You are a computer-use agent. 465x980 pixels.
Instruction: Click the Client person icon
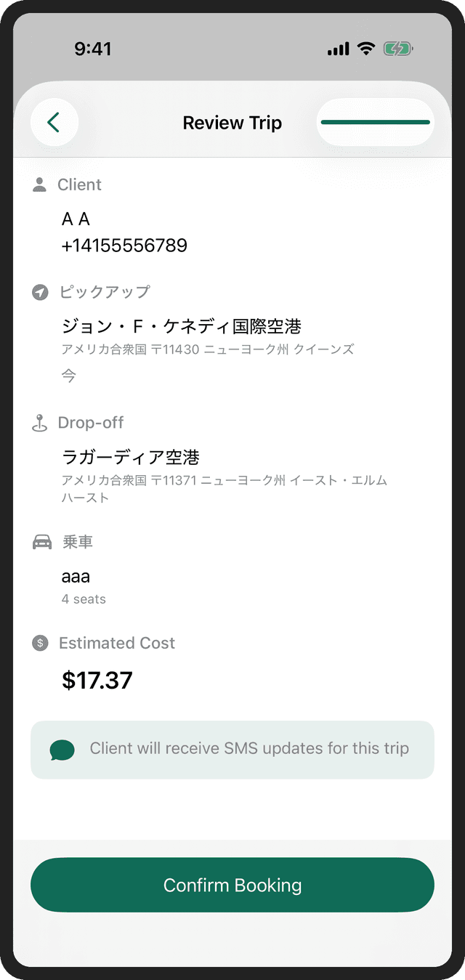coord(41,185)
